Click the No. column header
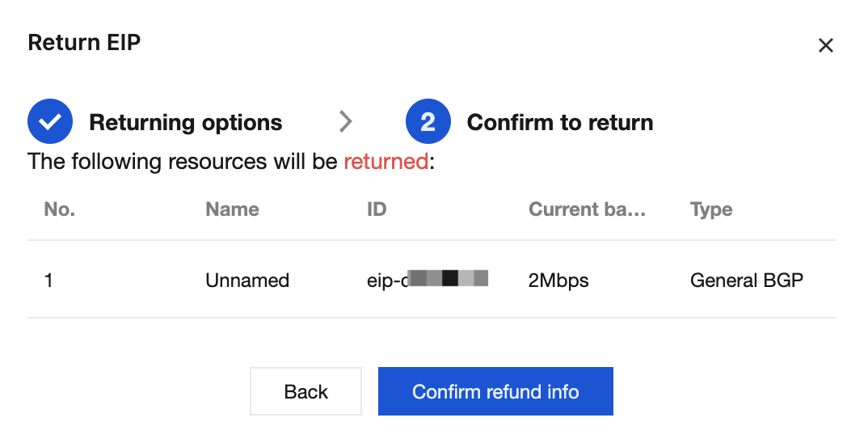Screen dimensions: 868x443 coord(59,209)
